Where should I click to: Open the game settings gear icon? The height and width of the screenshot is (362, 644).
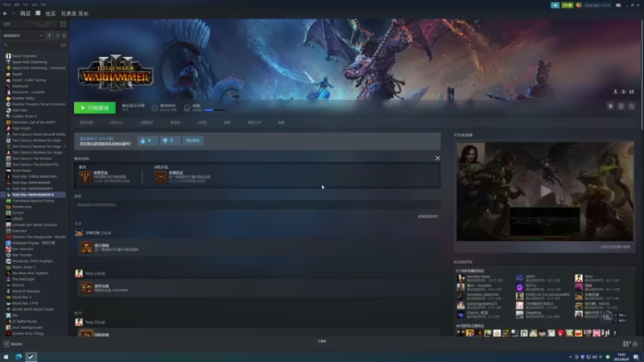[x=610, y=106]
